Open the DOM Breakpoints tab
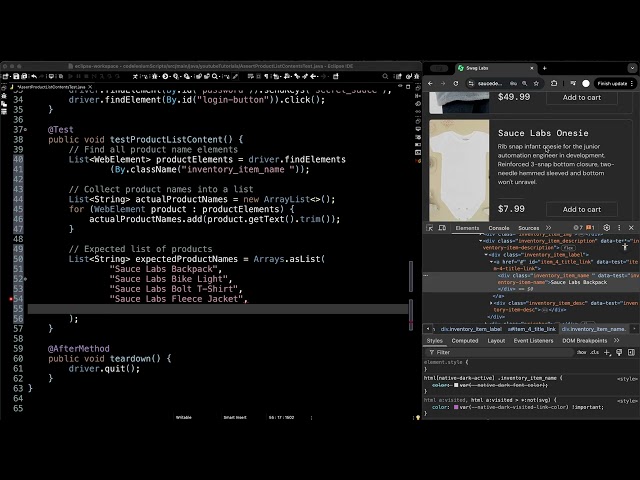640x480 pixels. pyautogui.click(x=584, y=340)
